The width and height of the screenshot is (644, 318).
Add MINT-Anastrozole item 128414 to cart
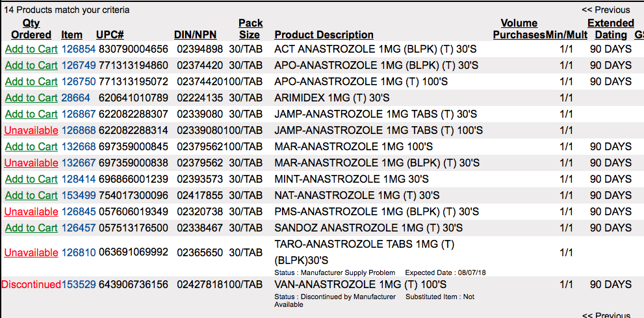click(x=31, y=179)
